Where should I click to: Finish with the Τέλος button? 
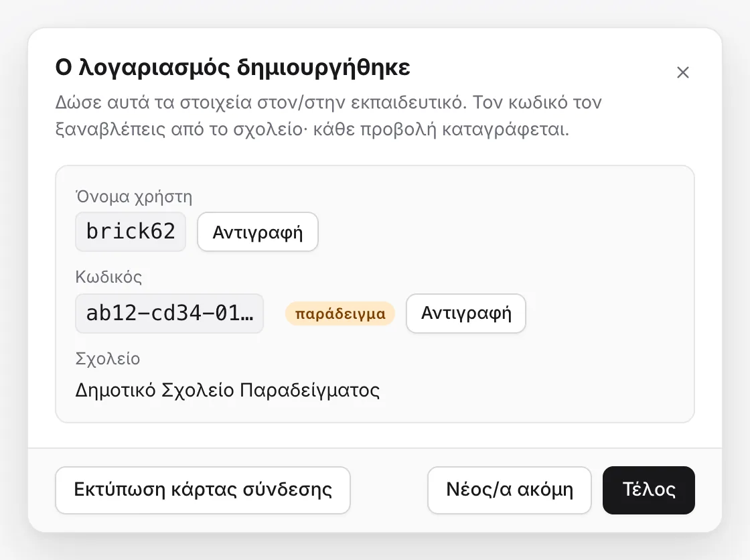pos(649,490)
